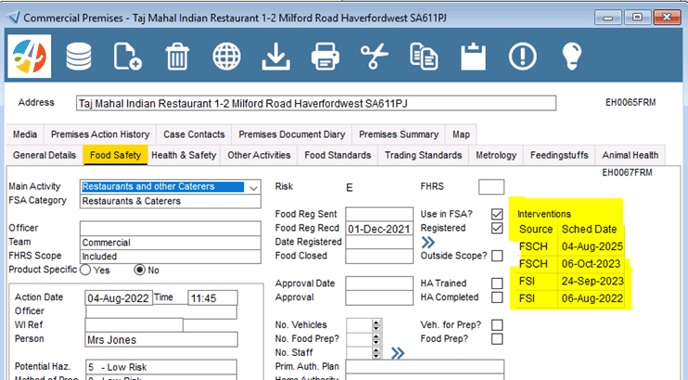The height and width of the screenshot is (380, 688).
Task: Adjust the No. Staff spinner
Action: [x=376, y=353]
